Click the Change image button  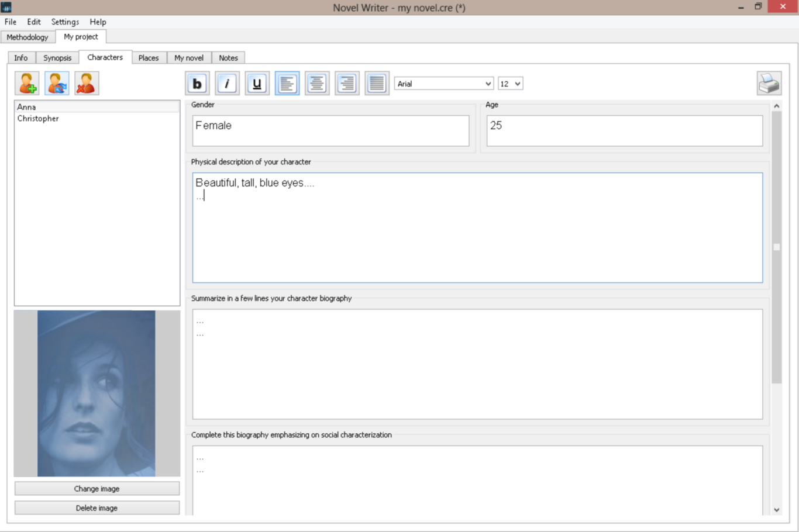tap(97, 489)
